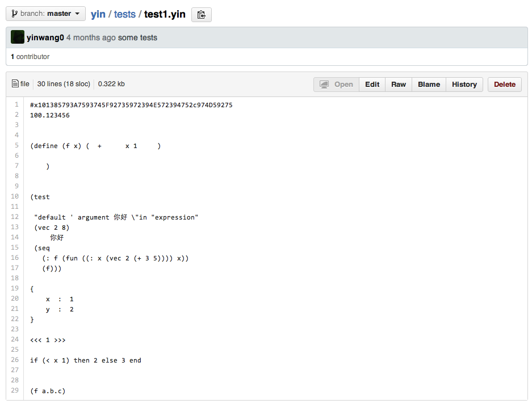Select line number 5

[x=16, y=146]
